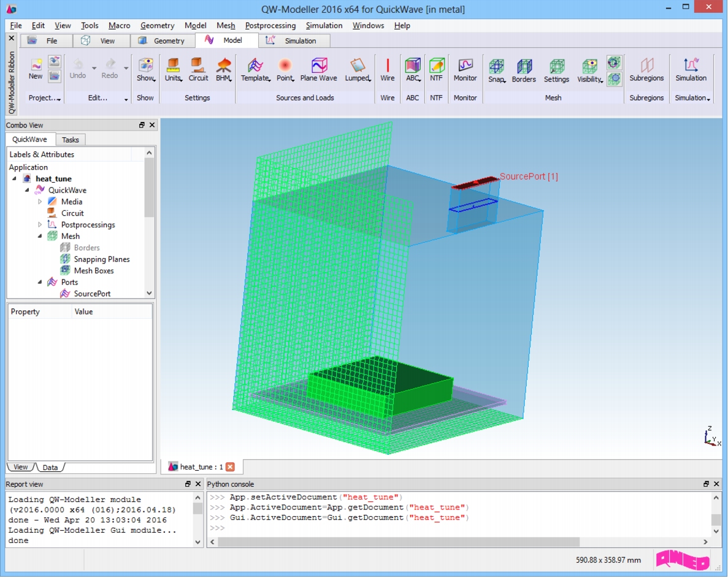Open the NTF box tool
Screen dimensions: 728x578
point(437,69)
